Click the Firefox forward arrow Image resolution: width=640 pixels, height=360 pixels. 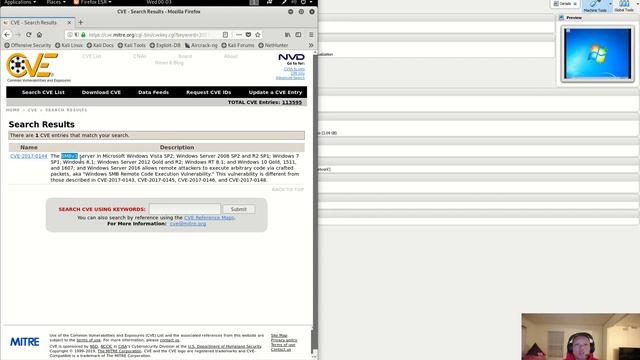coord(18,35)
